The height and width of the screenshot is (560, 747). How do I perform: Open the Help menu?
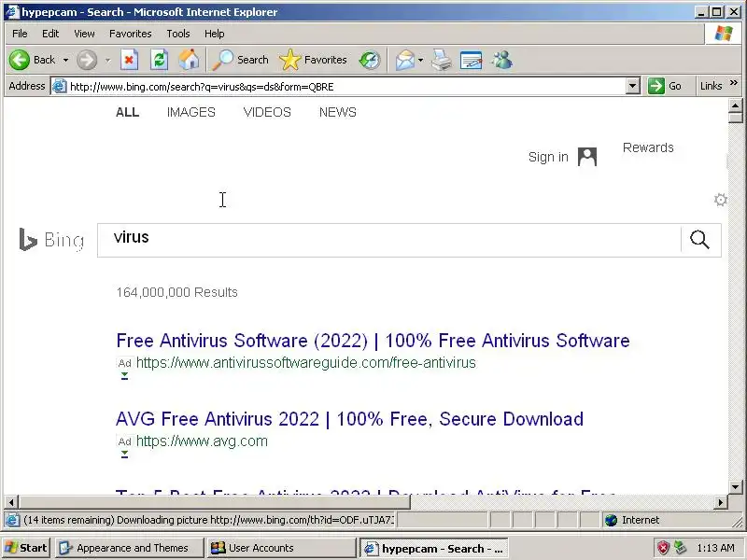pyautogui.click(x=215, y=34)
